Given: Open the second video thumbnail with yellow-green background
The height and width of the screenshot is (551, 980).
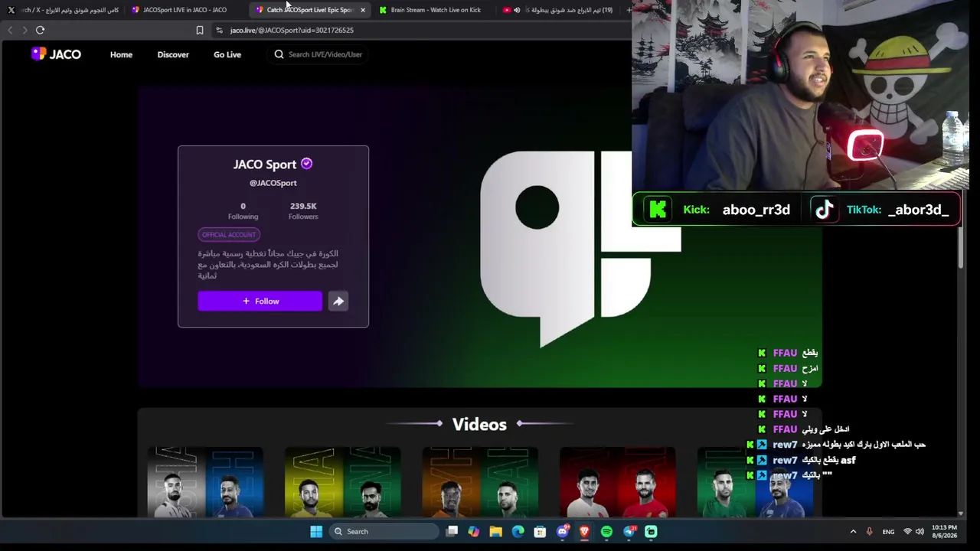Looking at the screenshot, I should click(342, 483).
